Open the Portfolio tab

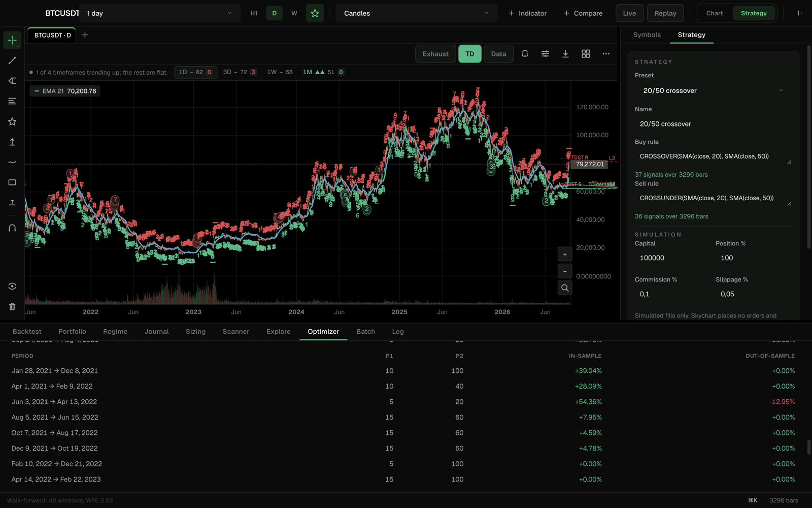click(72, 331)
